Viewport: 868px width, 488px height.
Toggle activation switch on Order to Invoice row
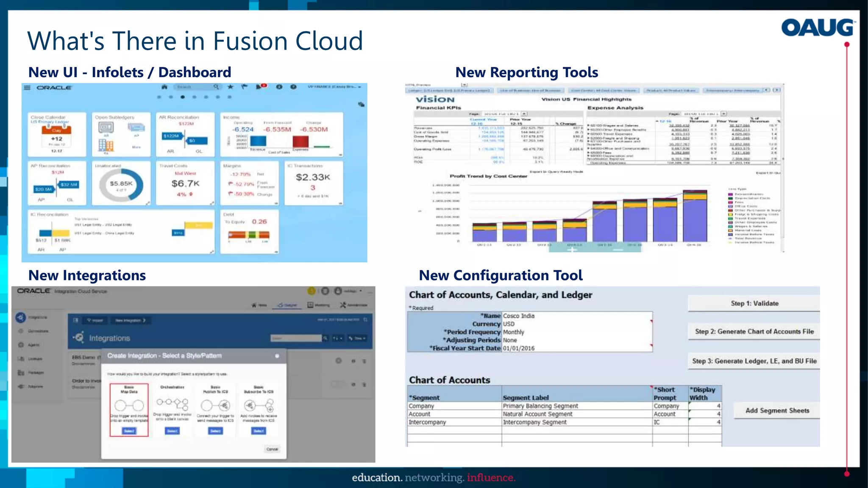(338, 384)
